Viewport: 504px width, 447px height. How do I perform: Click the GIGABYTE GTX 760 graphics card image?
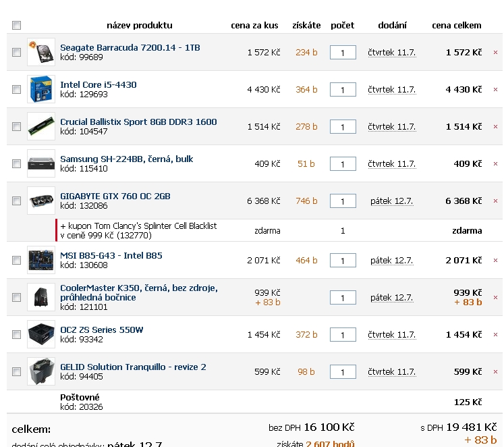click(41, 201)
